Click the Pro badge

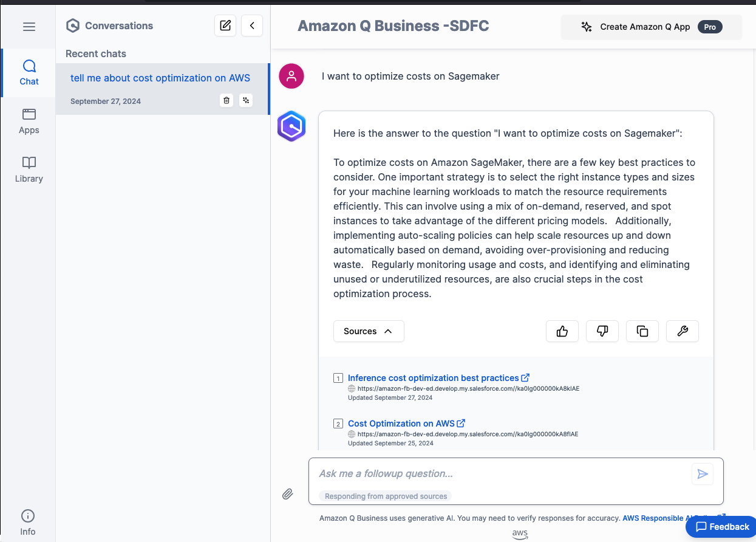tap(710, 27)
